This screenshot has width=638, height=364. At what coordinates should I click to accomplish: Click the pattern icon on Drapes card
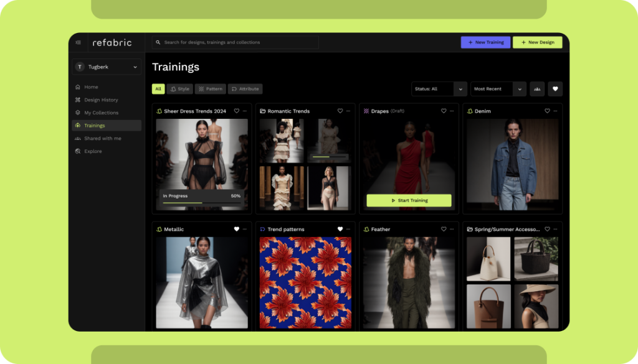[366, 111]
